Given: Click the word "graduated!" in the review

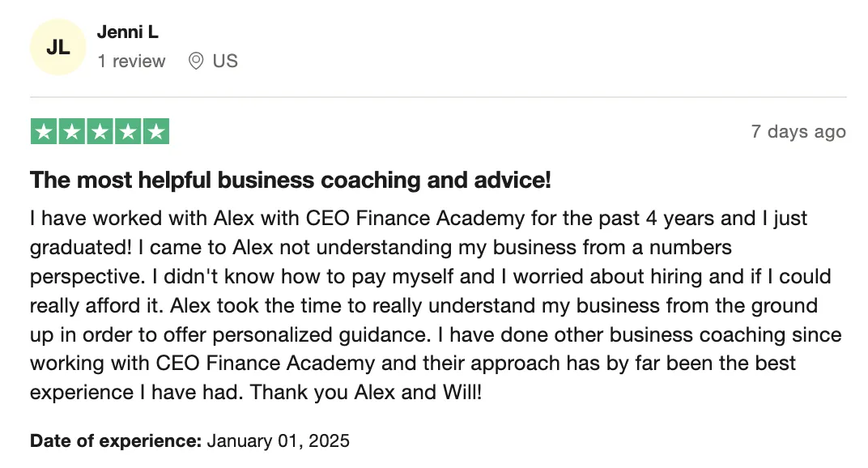Looking at the screenshot, I should click(x=81, y=248).
